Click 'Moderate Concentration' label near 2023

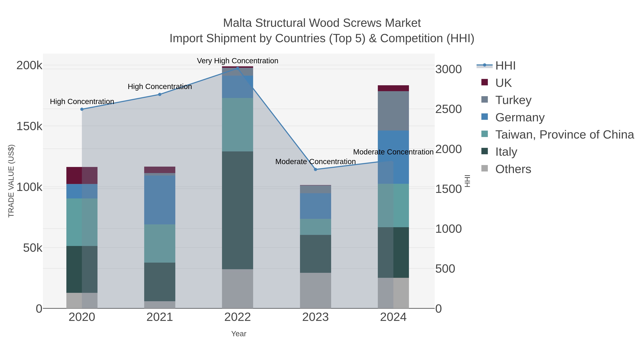(x=316, y=162)
